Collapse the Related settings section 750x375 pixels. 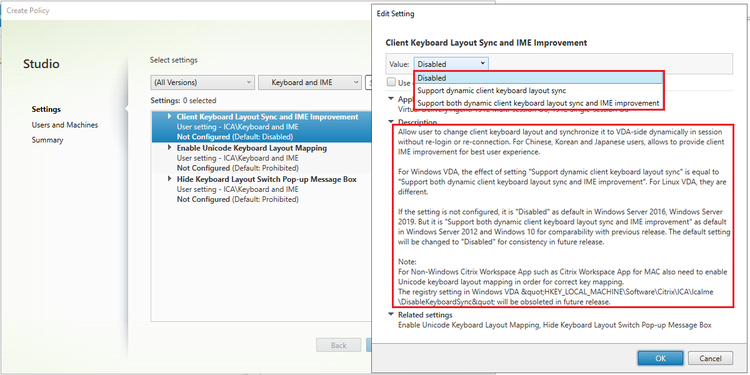[x=391, y=315]
